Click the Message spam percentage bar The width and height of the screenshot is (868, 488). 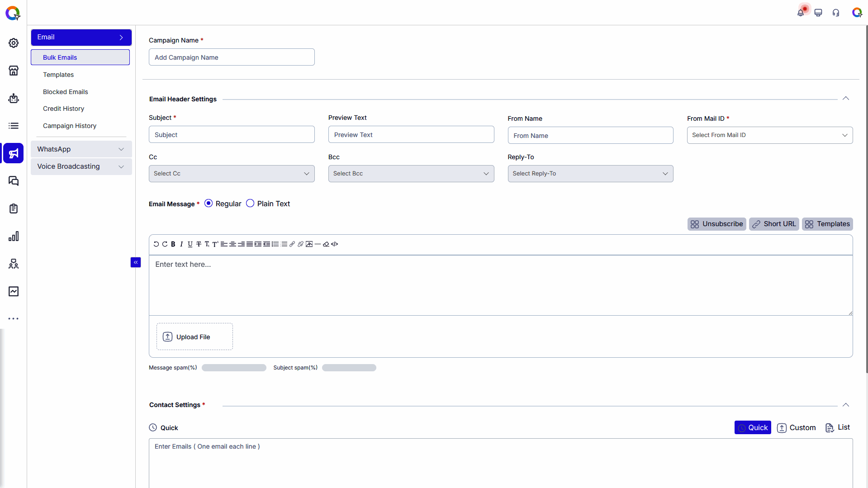(234, 368)
